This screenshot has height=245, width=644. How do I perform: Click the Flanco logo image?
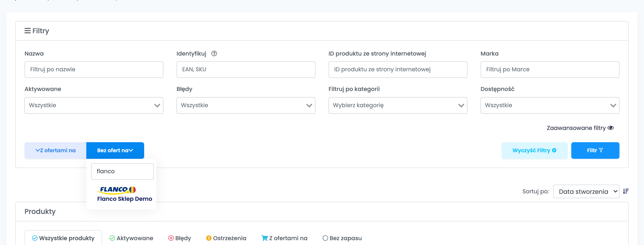(117, 190)
